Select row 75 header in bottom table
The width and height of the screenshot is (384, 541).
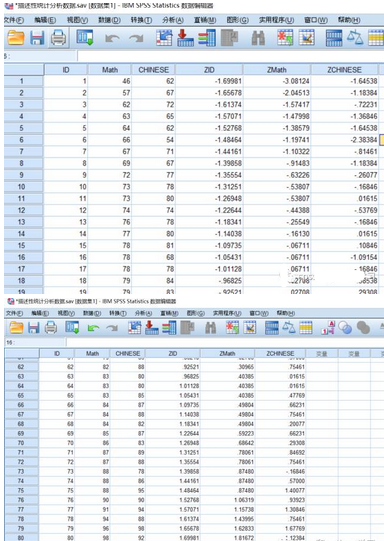click(21, 491)
